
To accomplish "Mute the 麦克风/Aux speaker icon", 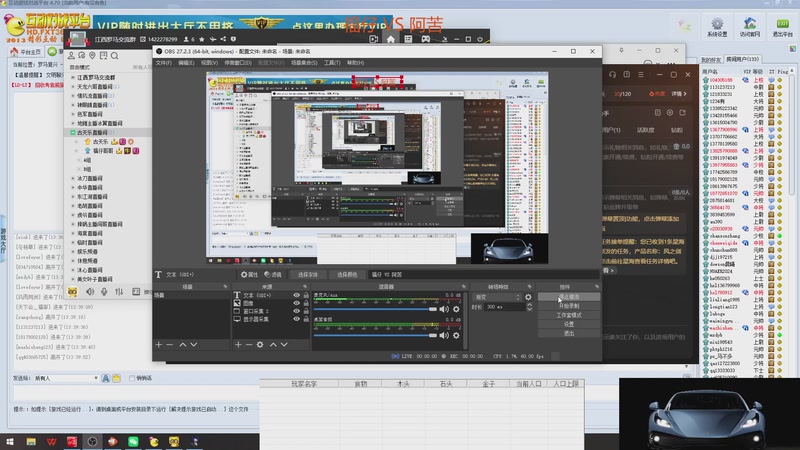I will tap(444, 309).
